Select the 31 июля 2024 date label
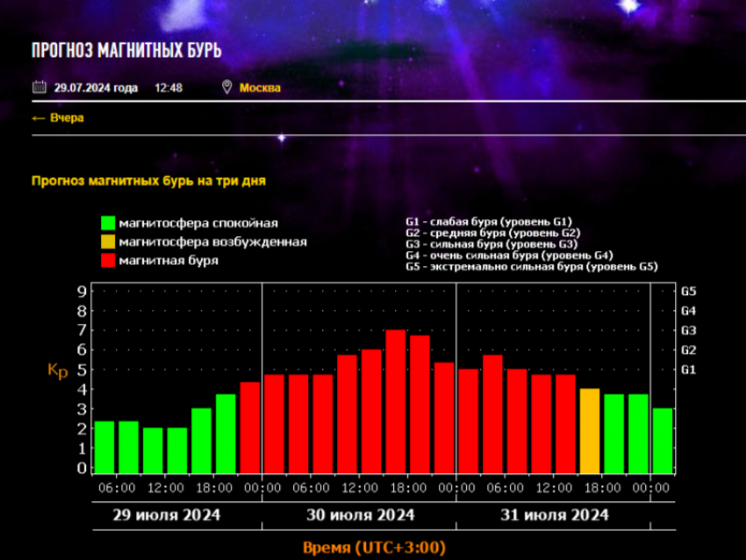746x560 pixels. point(554,514)
